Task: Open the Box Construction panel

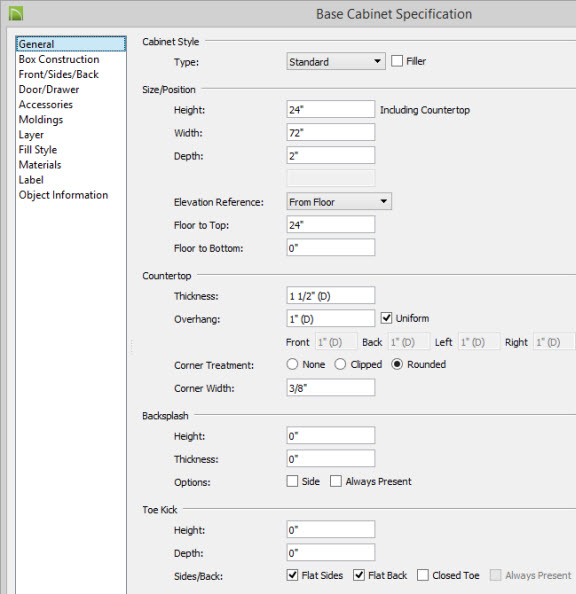Action: (x=59, y=59)
